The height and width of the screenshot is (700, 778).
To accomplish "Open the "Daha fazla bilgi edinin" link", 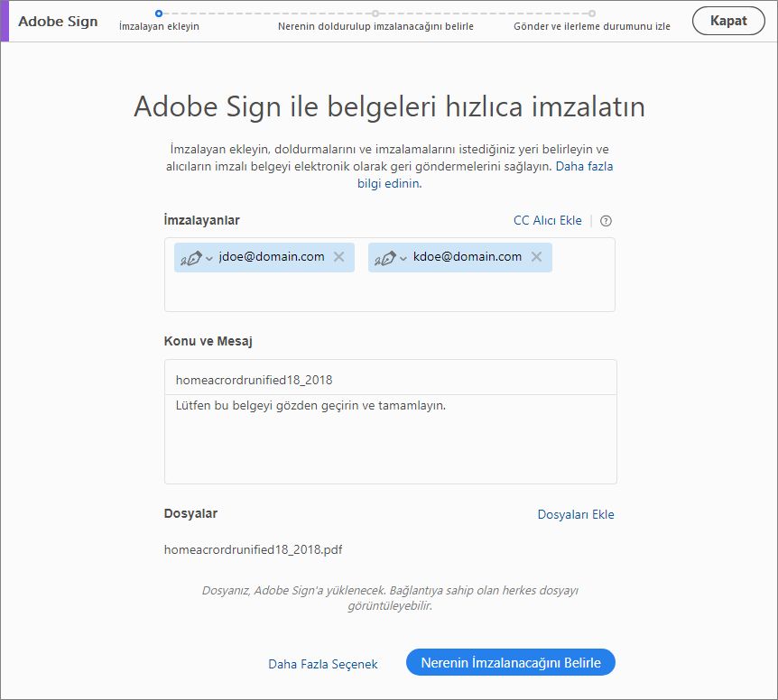I will (389, 183).
